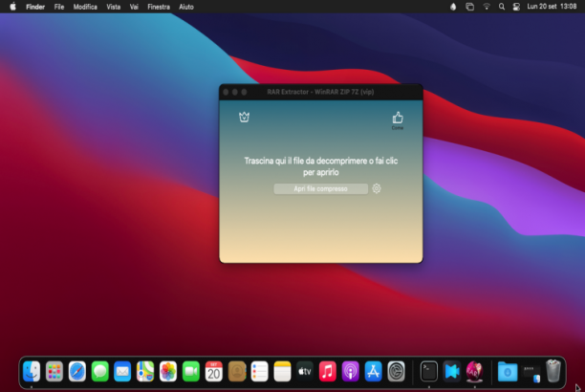Screen dimensions: 585x392
Task: Open the Vai menu
Action: 134,7
